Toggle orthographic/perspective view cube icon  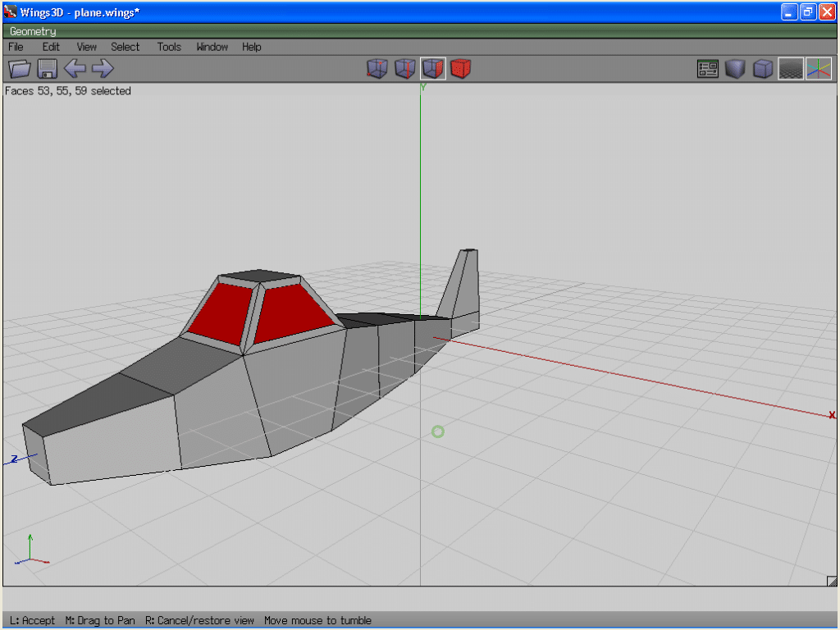[x=763, y=69]
